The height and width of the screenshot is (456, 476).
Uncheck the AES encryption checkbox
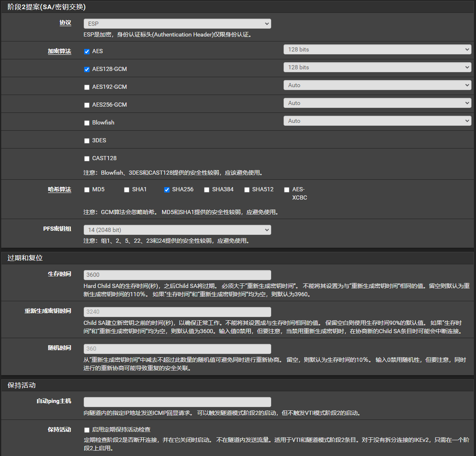pyautogui.click(x=87, y=51)
